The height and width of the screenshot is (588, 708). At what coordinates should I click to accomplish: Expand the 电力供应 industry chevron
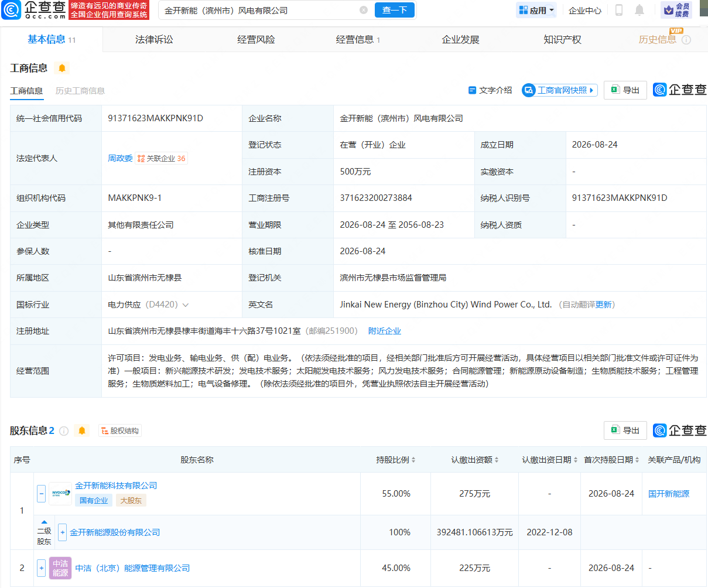point(186,305)
